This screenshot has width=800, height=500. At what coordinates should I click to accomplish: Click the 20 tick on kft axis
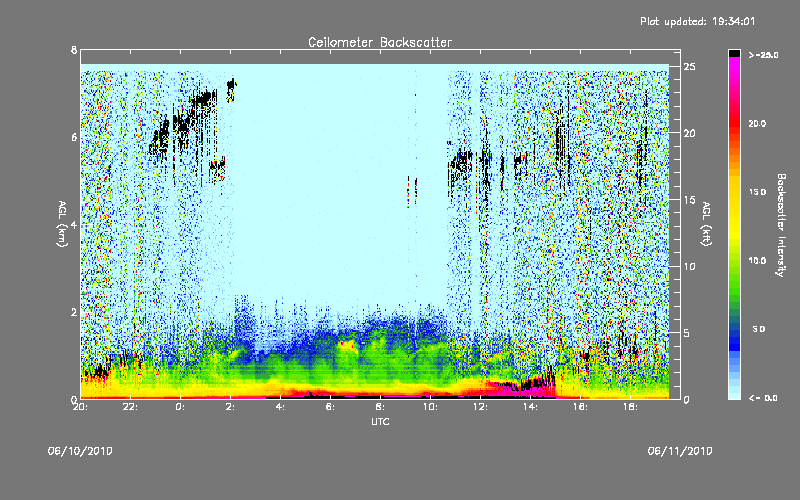click(x=689, y=133)
